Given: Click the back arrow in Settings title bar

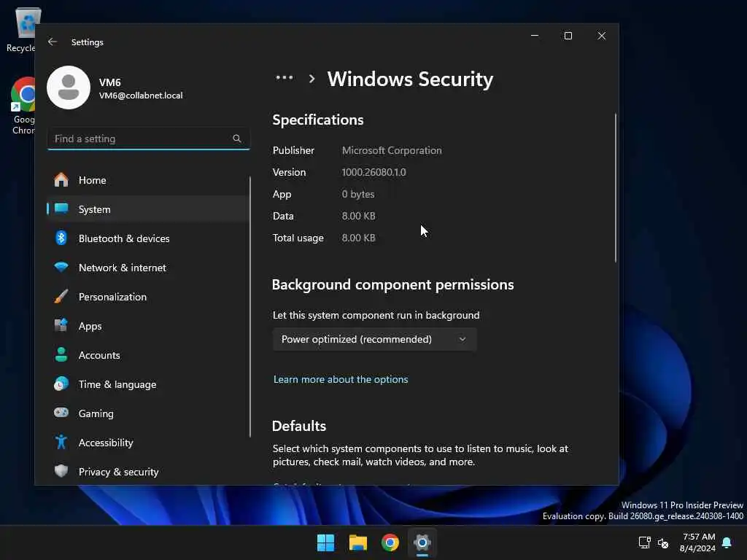Looking at the screenshot, I should pyautogui.click(x=53, y=42).
